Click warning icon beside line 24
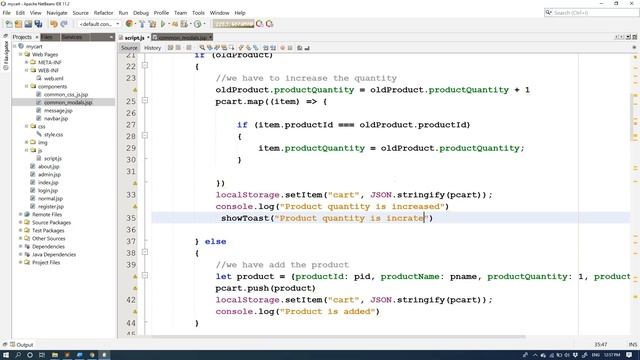Screen dimensions: 640x360 click(x=135, y=90)
